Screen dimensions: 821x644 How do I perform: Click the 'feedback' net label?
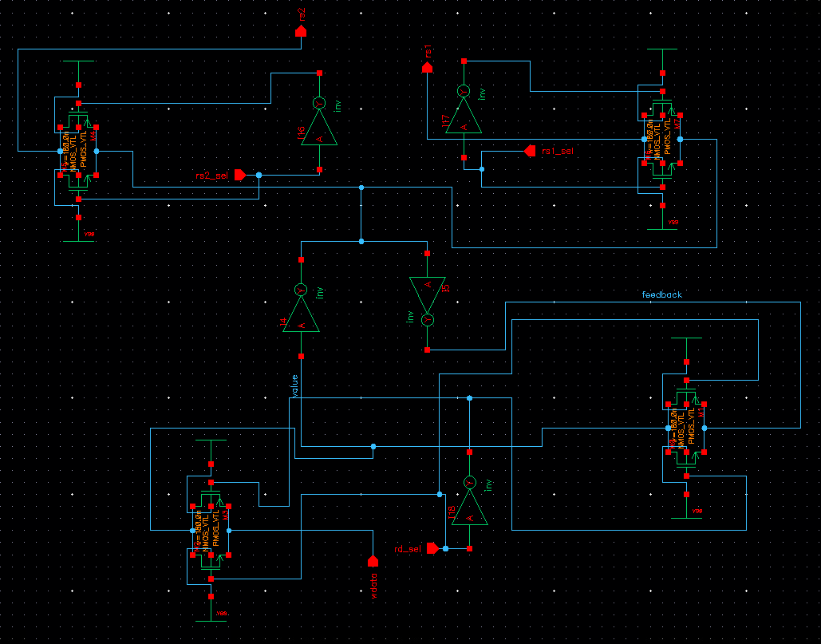[662, 294]
